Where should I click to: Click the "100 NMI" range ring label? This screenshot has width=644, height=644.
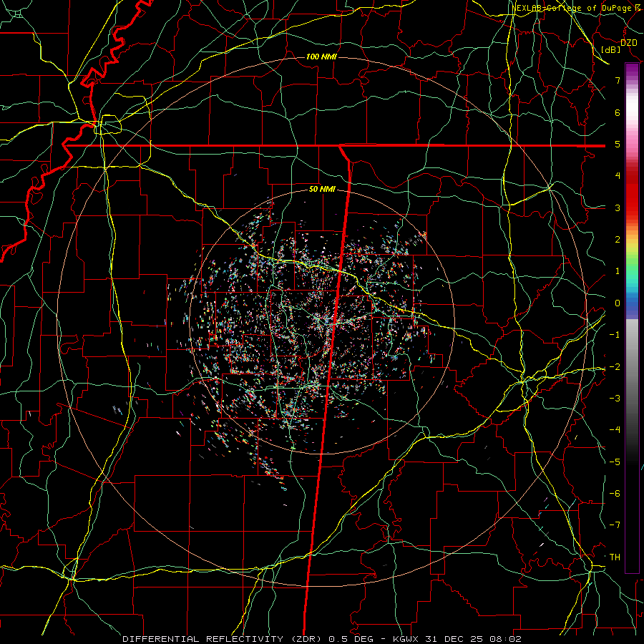click(x=321, y=57)
